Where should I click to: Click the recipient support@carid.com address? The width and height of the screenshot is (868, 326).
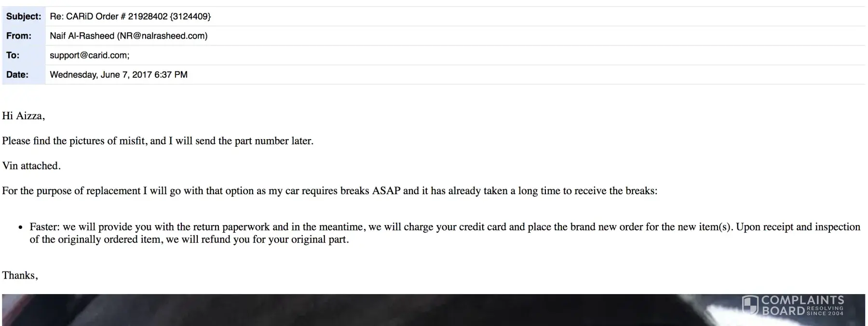89,55
